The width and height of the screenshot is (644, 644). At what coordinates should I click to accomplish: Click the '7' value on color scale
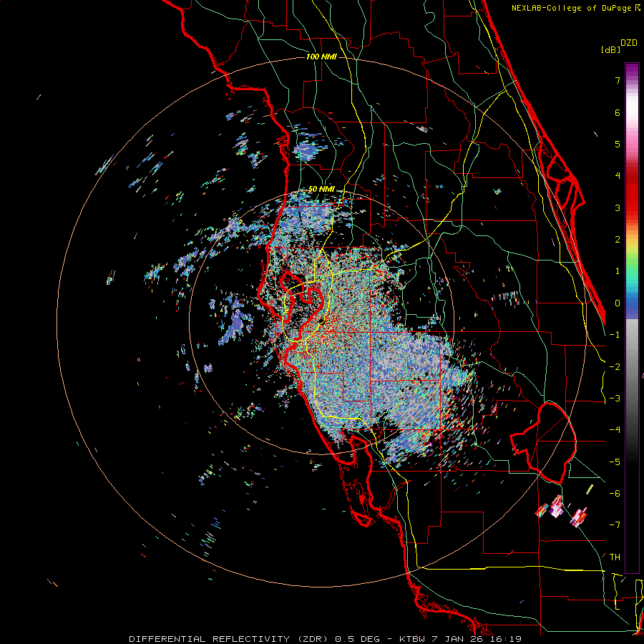(618, 81)
